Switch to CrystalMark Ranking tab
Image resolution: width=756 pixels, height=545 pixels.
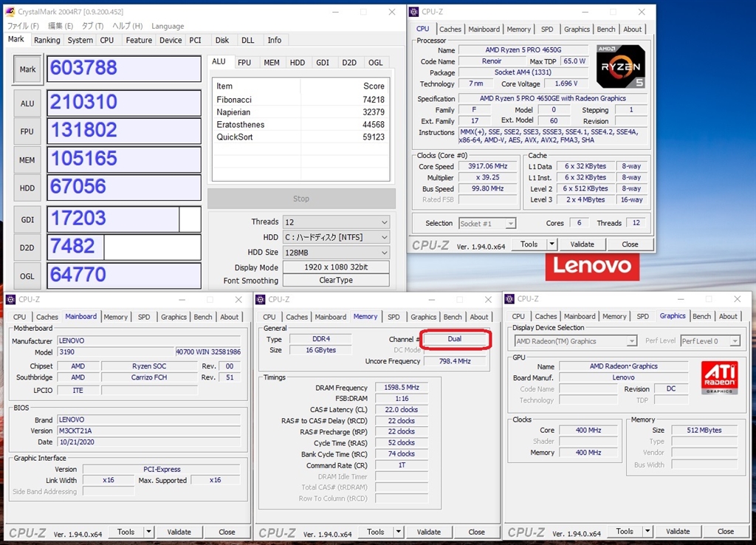tap(47, 40)
